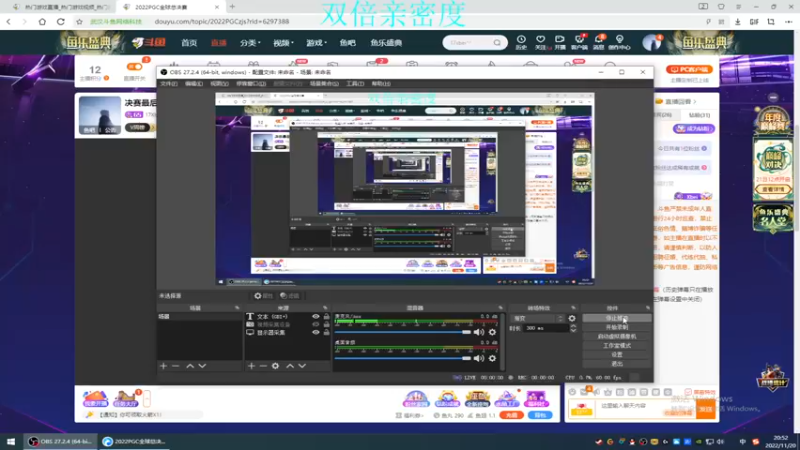Open the scene transition type dropdown
The height and width of the screenshot is (450, 800).
pyautogui.click(x=538, y=318)
